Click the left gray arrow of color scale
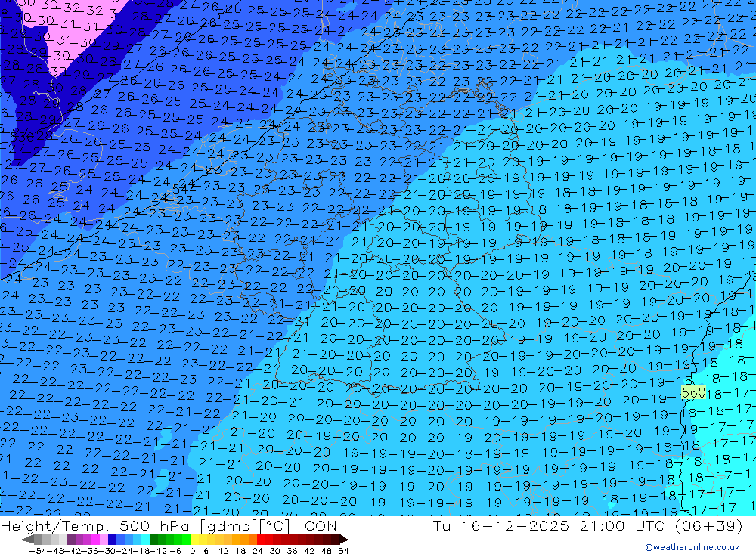Image resolution: width=756 pixels, height=554 pixels. pos(27,540)
